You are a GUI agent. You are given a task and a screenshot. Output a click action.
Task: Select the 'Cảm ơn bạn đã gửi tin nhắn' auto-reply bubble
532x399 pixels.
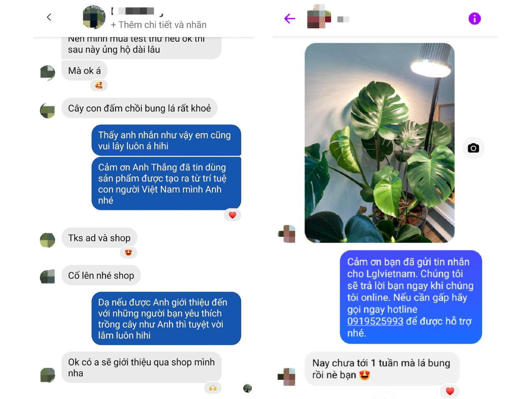tap(411, 297)
